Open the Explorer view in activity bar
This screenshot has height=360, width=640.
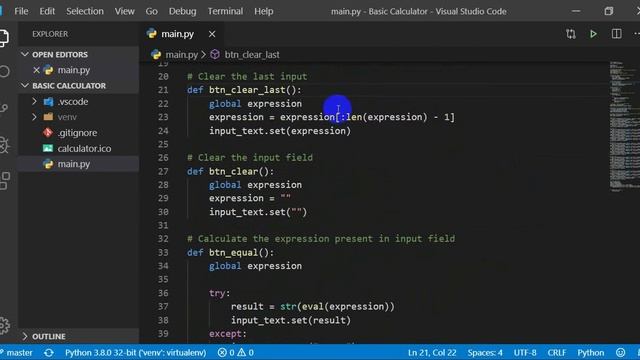pyautogui.click(x=4, y=38)
